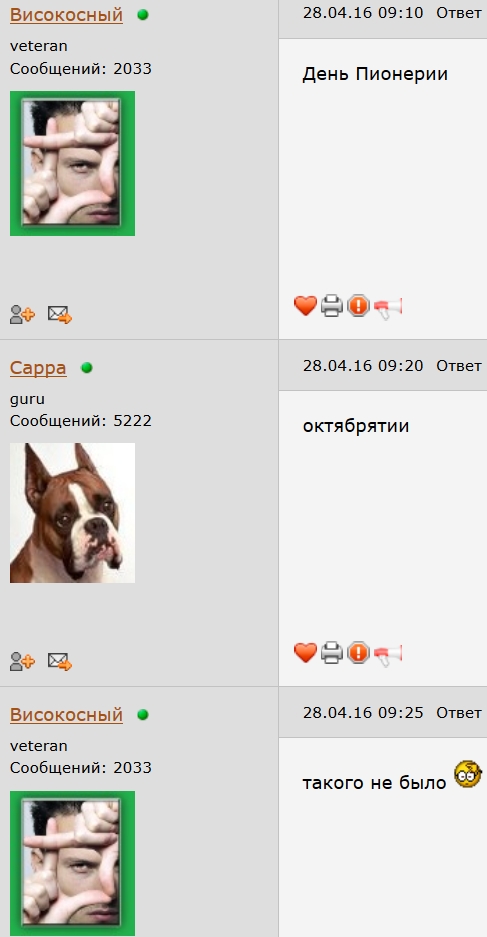
Task: Add first Високосный user as friend icon
Action: pos(23,314)
